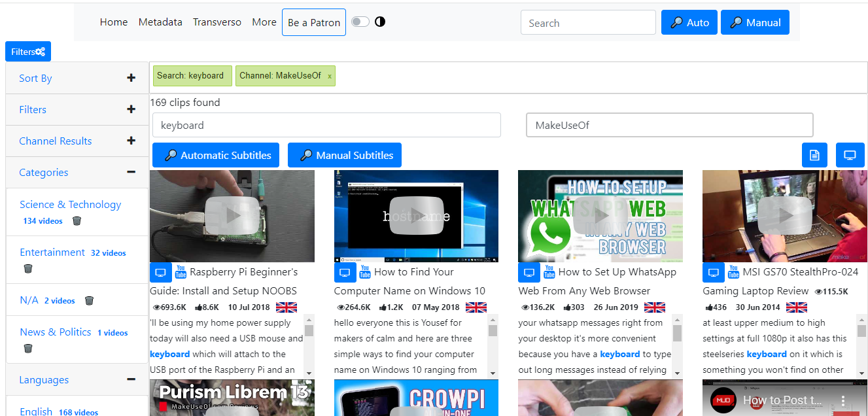The image size is (868, 416).
Task: Open the Transverso menu item
Action: tap(217, 22)
